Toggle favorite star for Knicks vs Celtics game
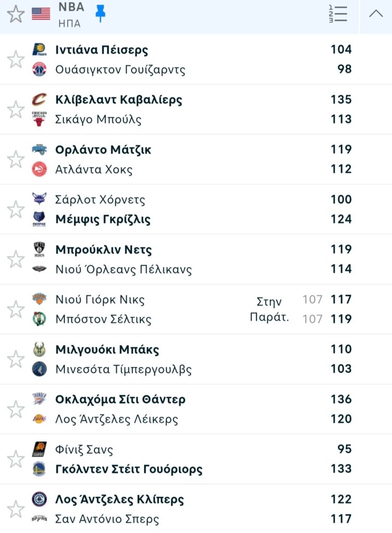This screenshot has height=533, width=392. (x=16, y=309)
